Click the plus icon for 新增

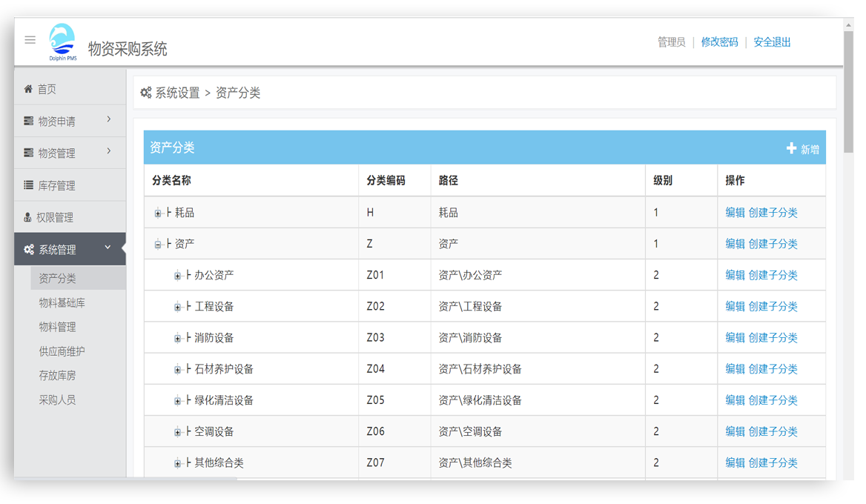tap(791, 149)
